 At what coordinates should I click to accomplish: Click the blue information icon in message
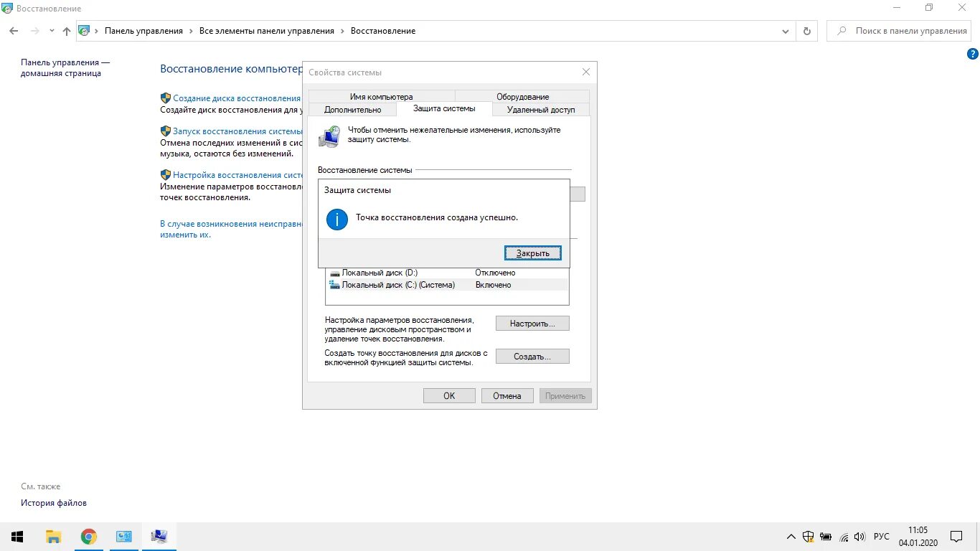pyautogui.click(x=337, y=219)
